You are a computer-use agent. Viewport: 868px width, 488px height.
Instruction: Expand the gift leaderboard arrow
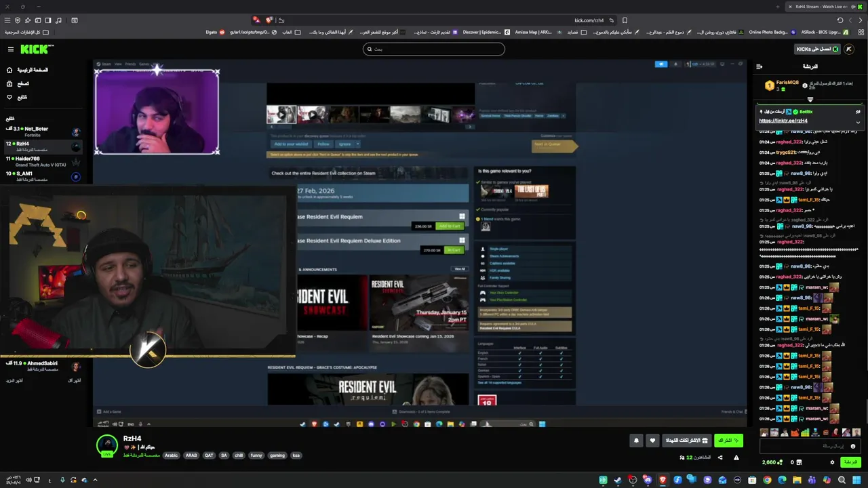point(810,100)
